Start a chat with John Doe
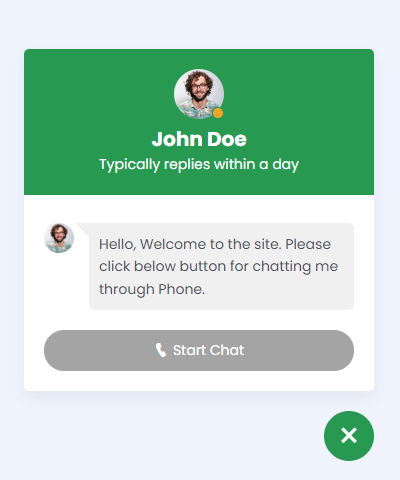400x480 pixels. click(x=199, y=350)
